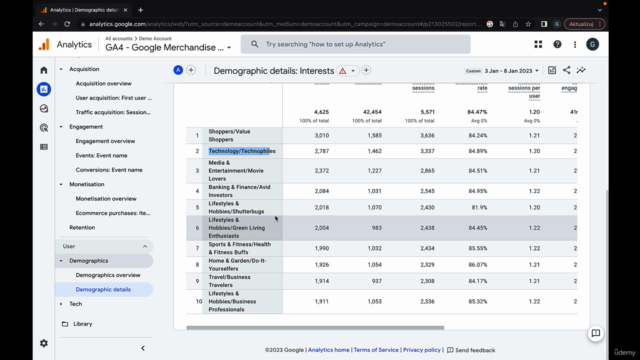Click the All accounts breadcrumb
The image size is (640, 360).
(x=119, y=38)
